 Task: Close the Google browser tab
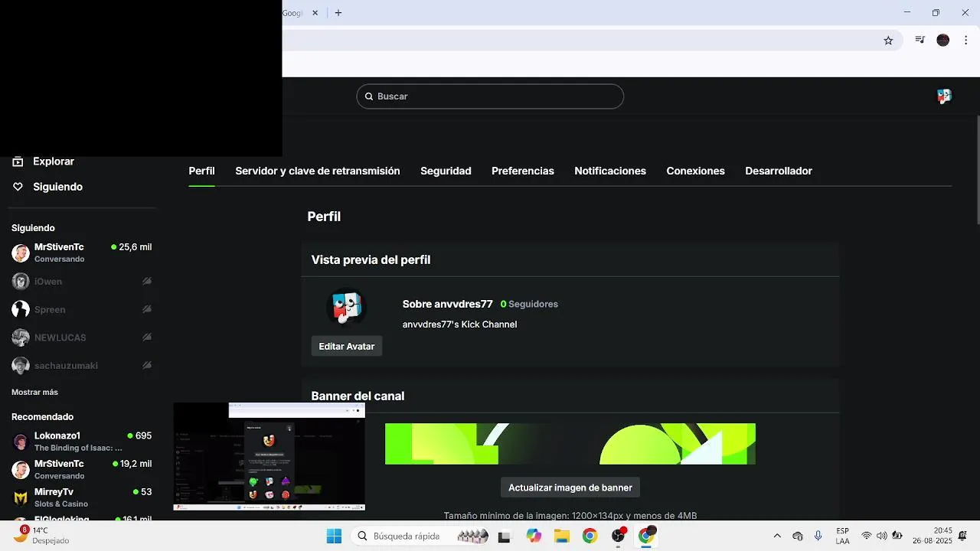[315, 13]
